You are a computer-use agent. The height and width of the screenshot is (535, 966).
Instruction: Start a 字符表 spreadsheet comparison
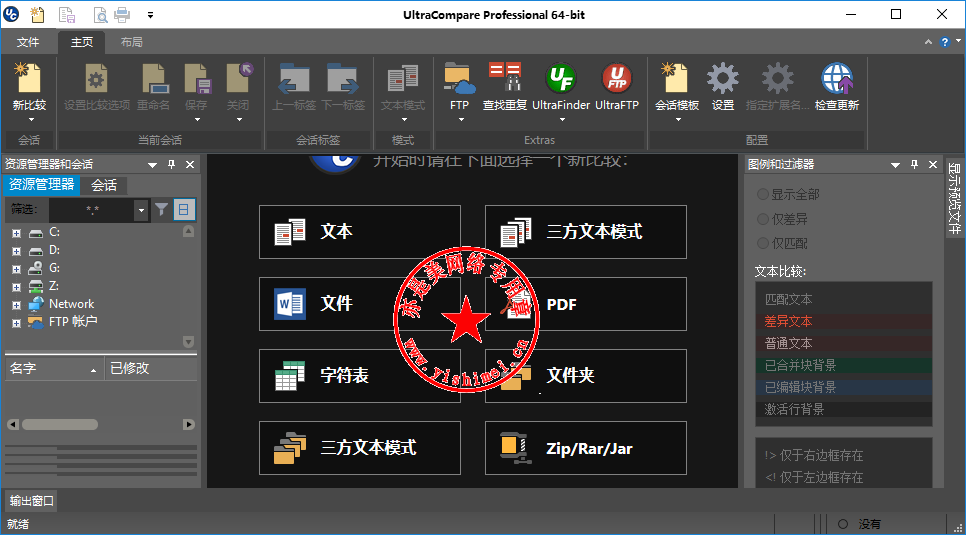(360, 376)
